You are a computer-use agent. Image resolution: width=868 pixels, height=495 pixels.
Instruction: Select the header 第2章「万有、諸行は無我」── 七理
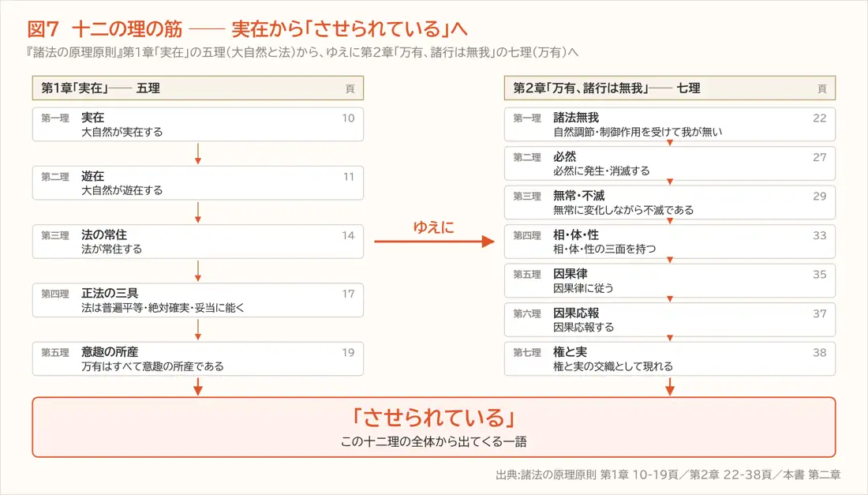[x=669, y=88]
